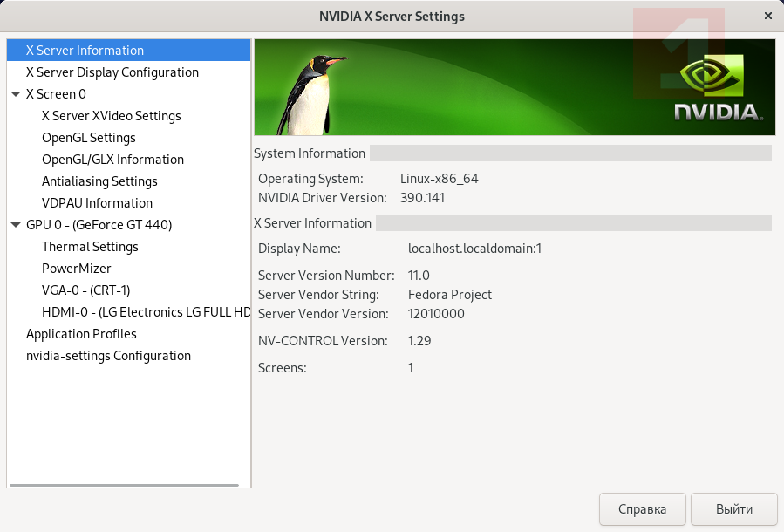Collapse the X Screen 0 tree node

click(x=16, y=94)
